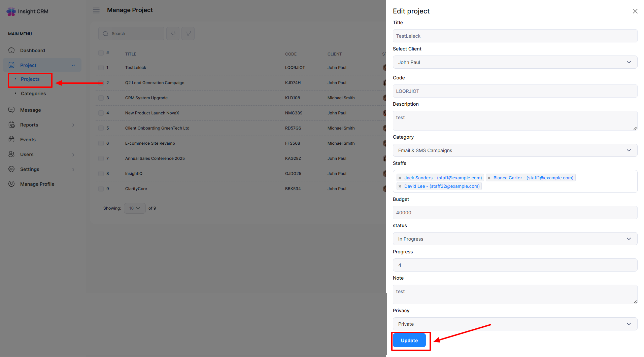Click the hamburger menu icon beside Manage Project

pos(96,10)
